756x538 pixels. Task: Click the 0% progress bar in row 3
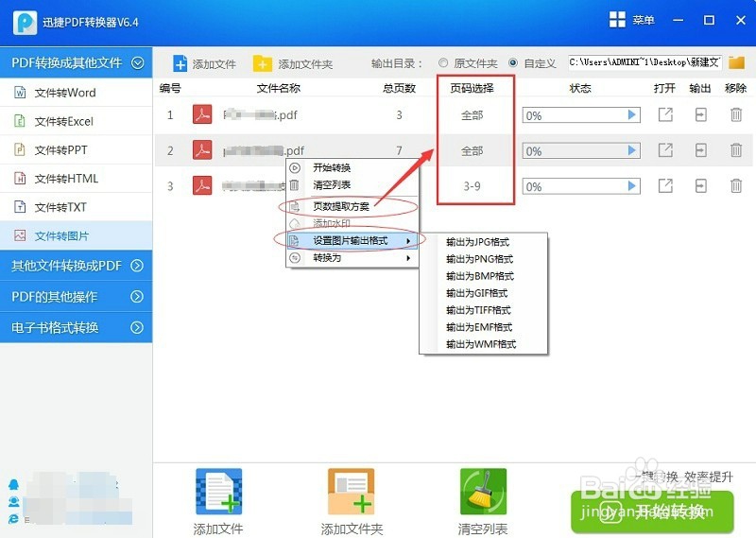point(581,186)
